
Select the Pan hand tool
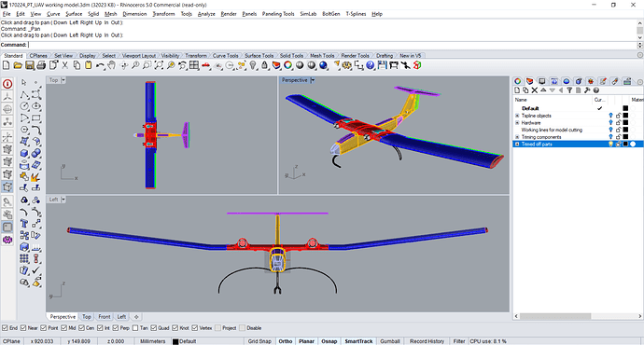pyautogui.click(x=111, y=65)
